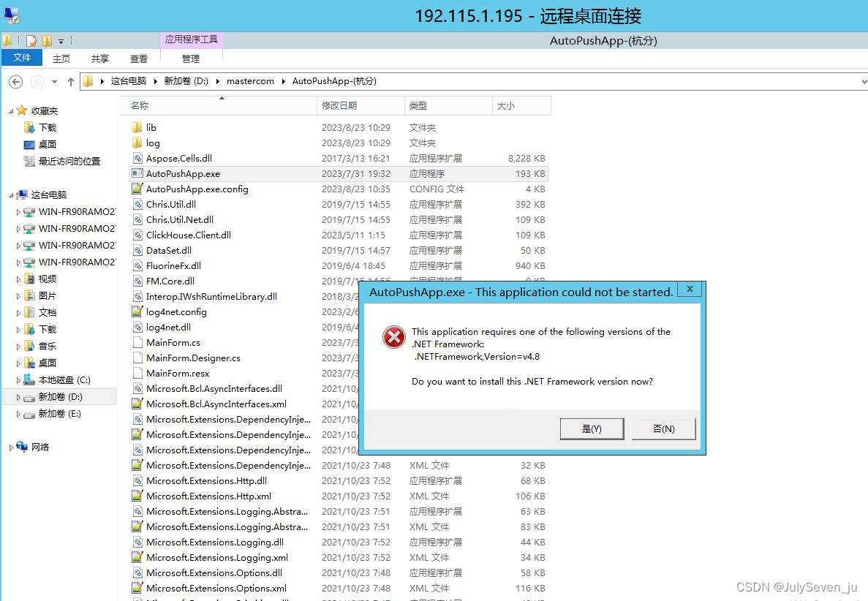Select the Interop.IWshRuntimeLibrary.dll file name
Screen dimensions: 868x601
pos(211,297)
